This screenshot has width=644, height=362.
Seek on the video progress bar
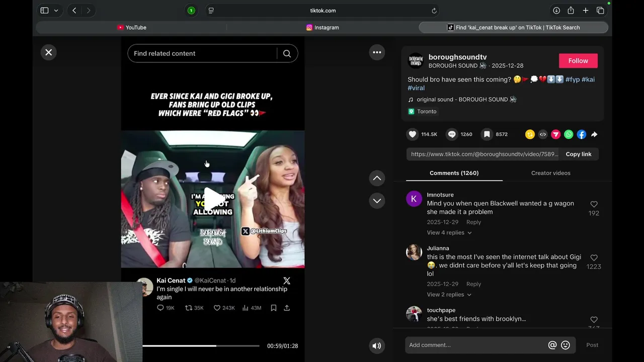click(201, 346)
